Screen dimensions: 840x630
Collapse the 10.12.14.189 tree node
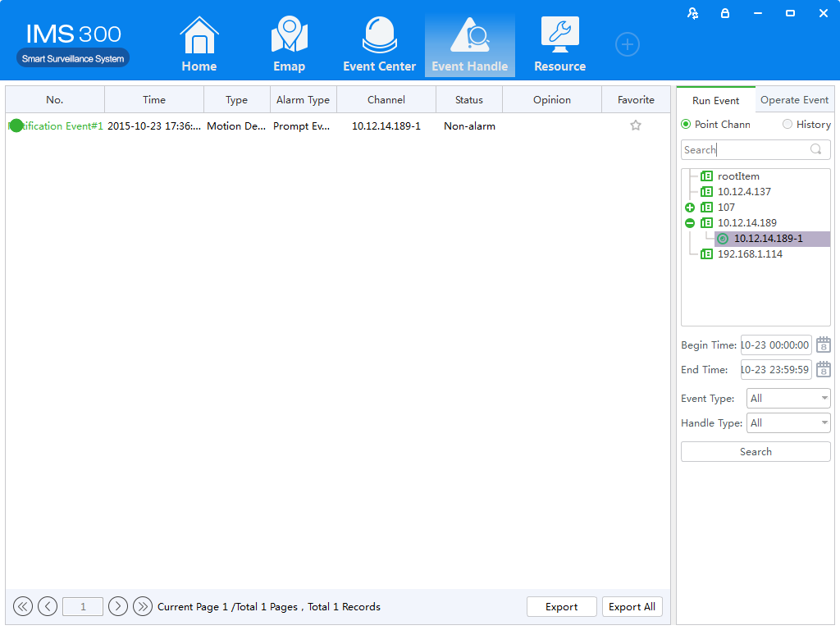pyautogui.click(x=690, y=223)
